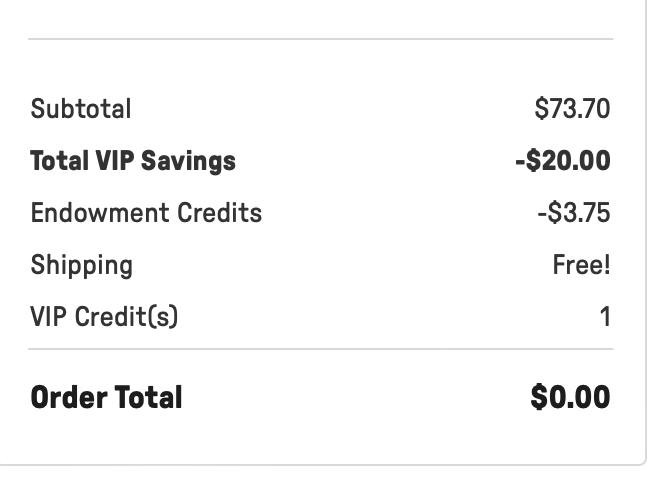Viewport: 664px width, 498px height.
Task: Click the $73.70 subtotal amount
Action: tap(572, 109)
